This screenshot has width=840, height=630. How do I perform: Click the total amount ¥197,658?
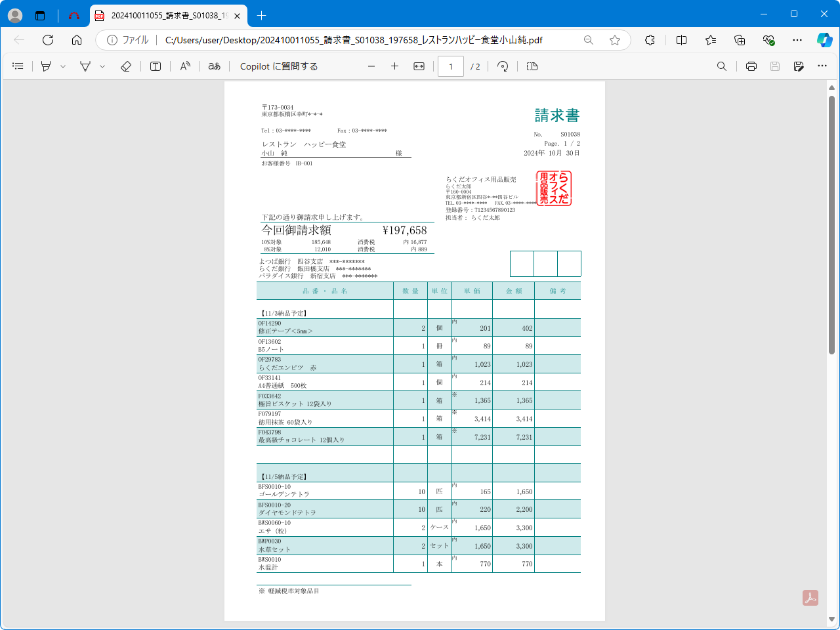pyautogui.click(x=404, y=230)
